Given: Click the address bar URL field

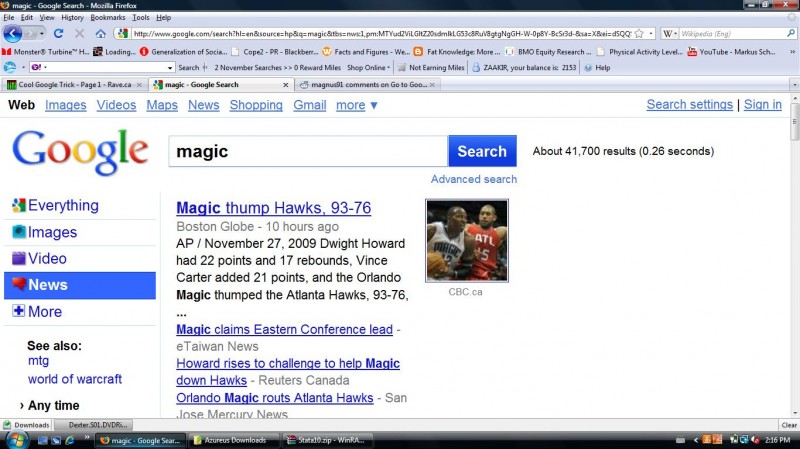Looking at the screenshot, I should (x=381, y=34).
